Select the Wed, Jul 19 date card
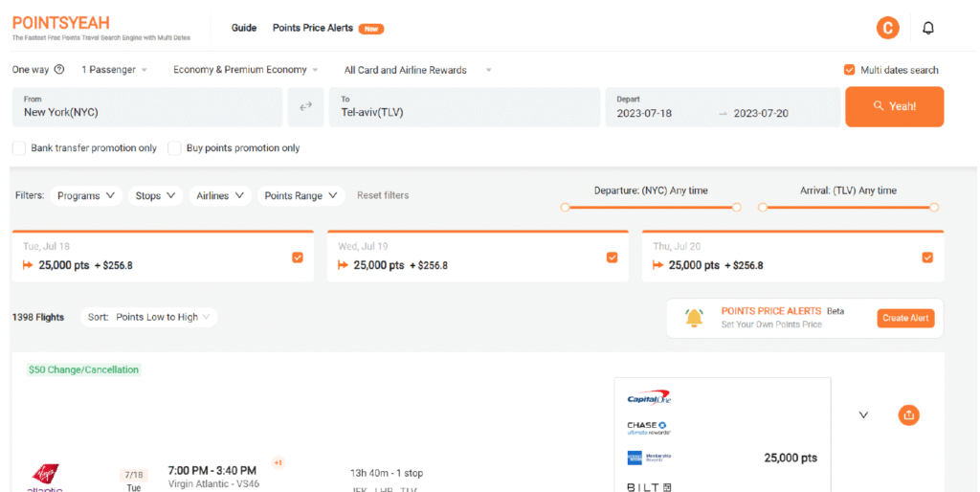Screen dimensions: 980x492 478,257
